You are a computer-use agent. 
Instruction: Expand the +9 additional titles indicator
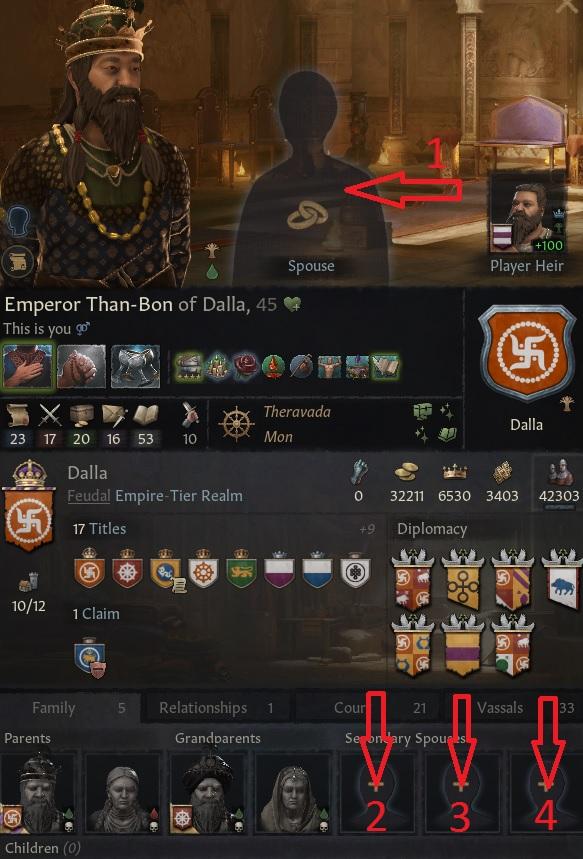pyautogui.click(x=367, y=529)
